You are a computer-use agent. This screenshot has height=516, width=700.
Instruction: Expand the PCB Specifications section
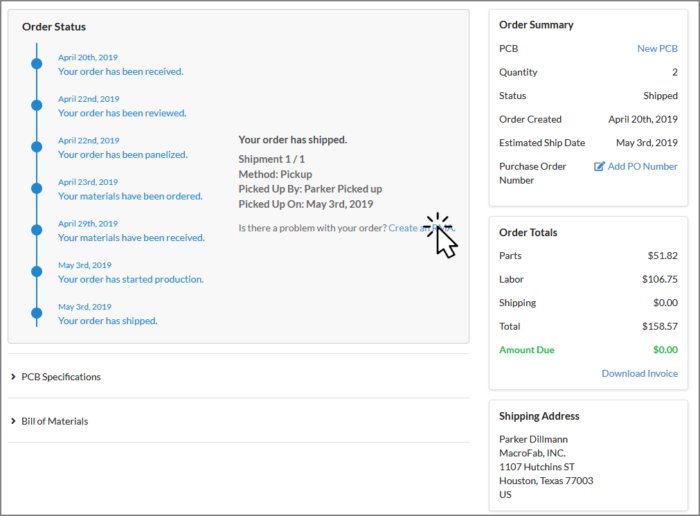61,377
